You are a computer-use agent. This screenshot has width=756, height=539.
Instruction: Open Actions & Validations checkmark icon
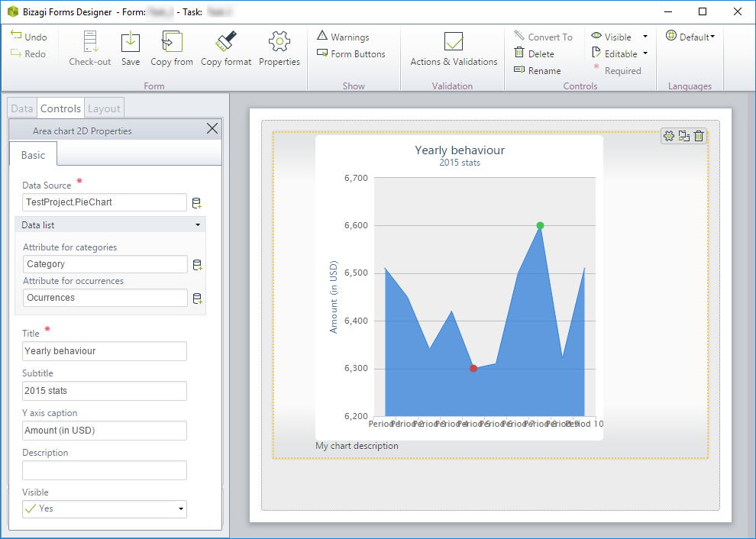453,41
